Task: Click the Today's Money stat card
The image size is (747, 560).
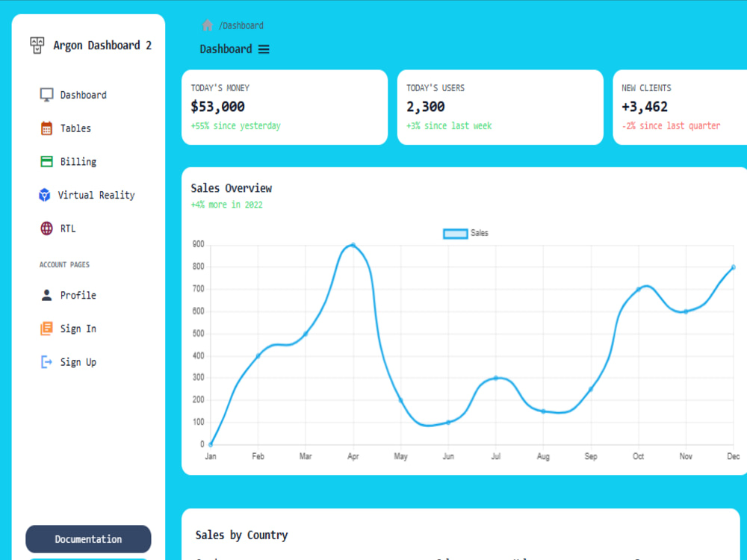Action: [x=284, y=107]
